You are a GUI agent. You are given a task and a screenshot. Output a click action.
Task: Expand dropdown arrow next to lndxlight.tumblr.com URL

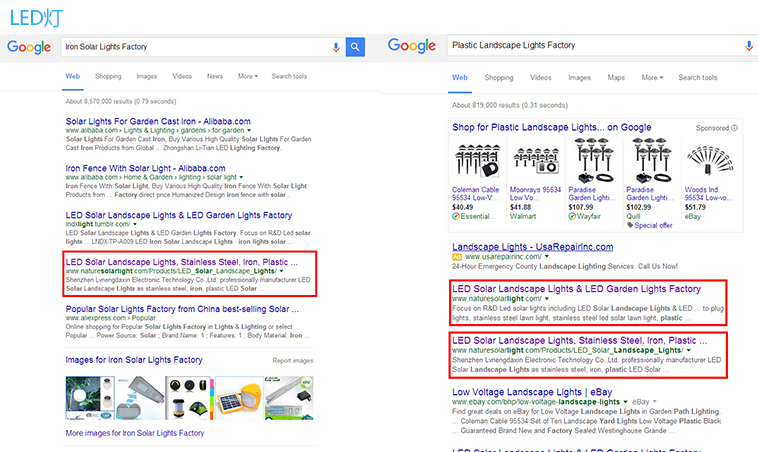[135, 224]
